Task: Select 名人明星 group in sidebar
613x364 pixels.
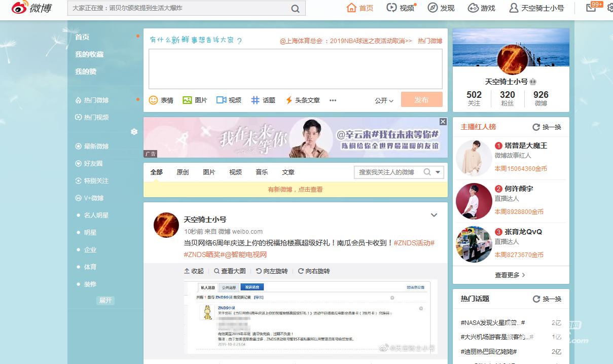Action: click(96, 215)
